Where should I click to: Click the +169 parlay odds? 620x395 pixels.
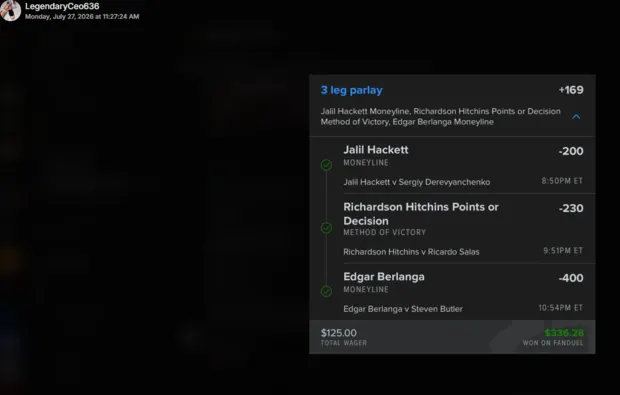click(x=571, y=90)
